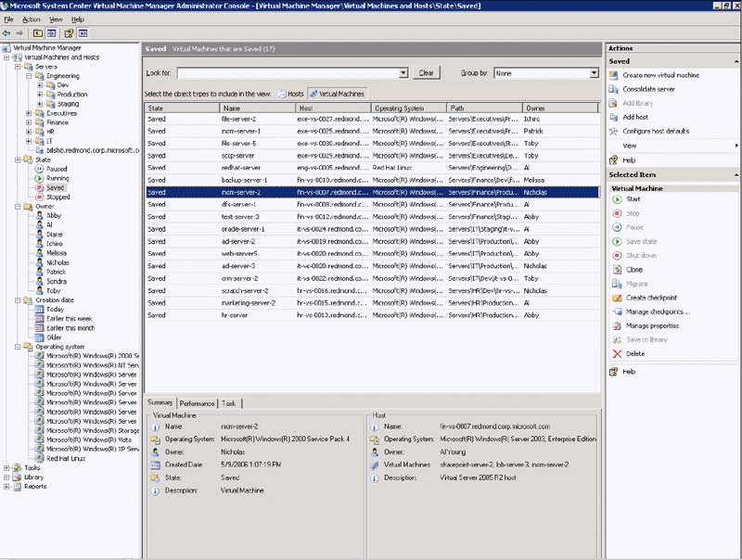742x560 pixels.
Task: Open the Look for dropdown arrow
Action: 403,72
